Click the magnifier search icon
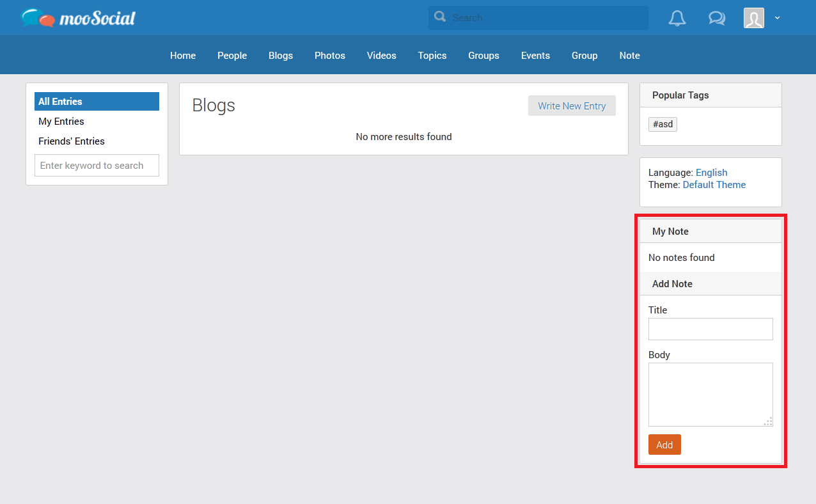Screen dimensions: 816x504 (440, 17)
